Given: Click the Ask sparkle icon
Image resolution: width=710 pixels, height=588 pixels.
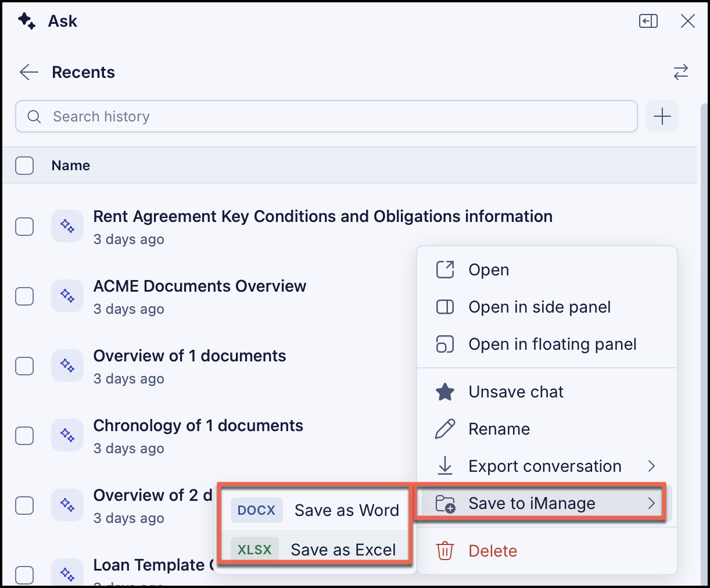Looking at the screenshot, I should [27, 21].
